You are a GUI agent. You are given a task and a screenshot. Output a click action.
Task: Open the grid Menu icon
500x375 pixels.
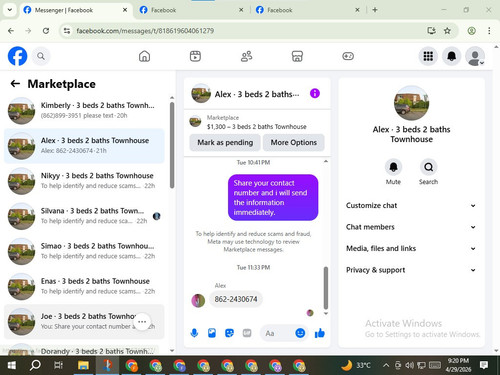click(x=428, y=56)
